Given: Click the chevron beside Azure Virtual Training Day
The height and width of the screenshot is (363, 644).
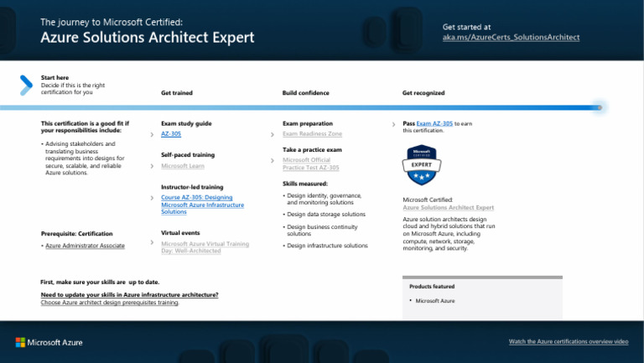Looking at the screenshot, I should pyautogui.click(x=152, y=242).
